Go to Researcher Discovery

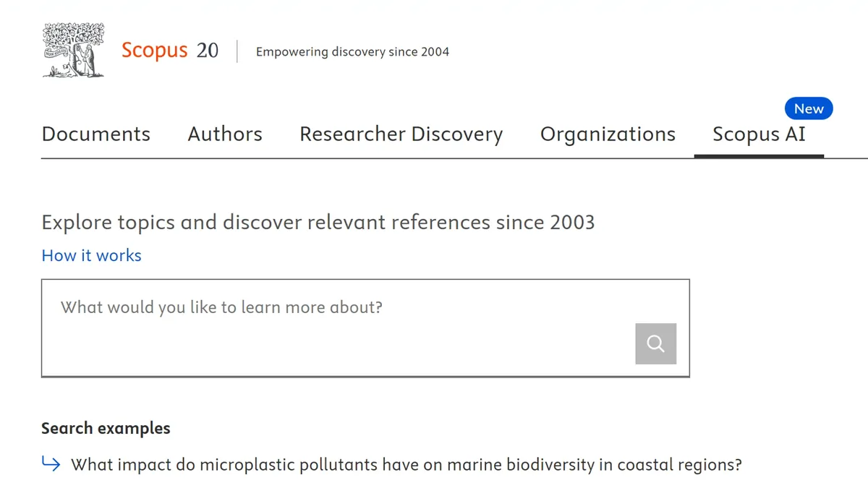click(x=401, y=134)
